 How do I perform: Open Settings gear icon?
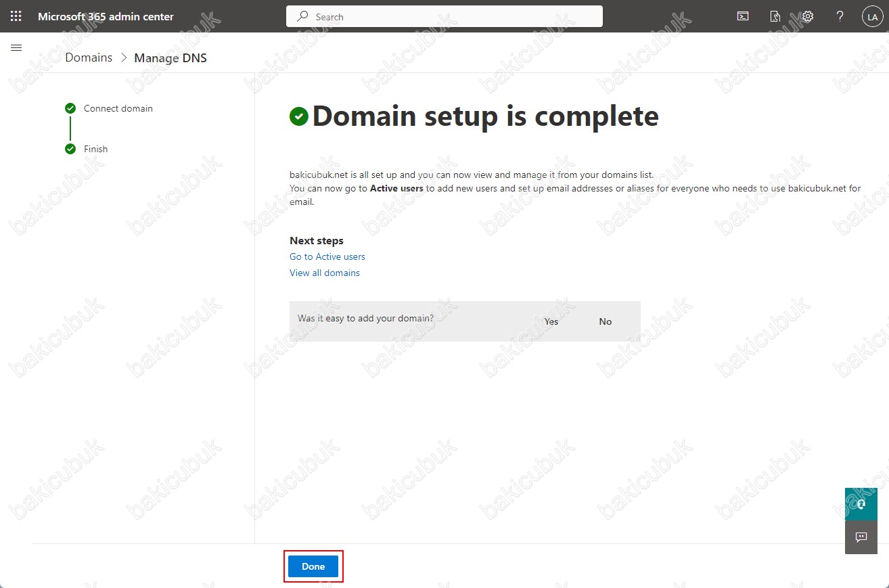tap(808, 16)
